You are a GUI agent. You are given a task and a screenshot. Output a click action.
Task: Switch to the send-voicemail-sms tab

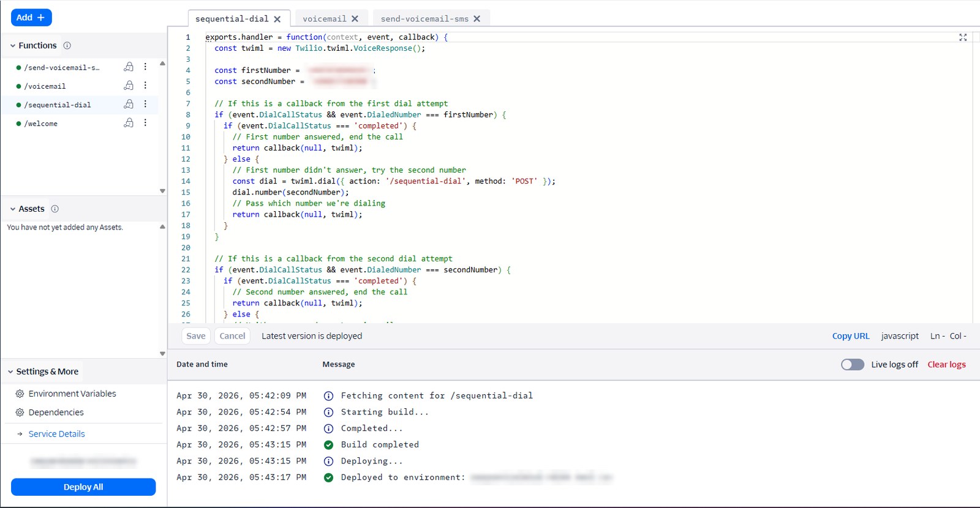coord(424,19)
